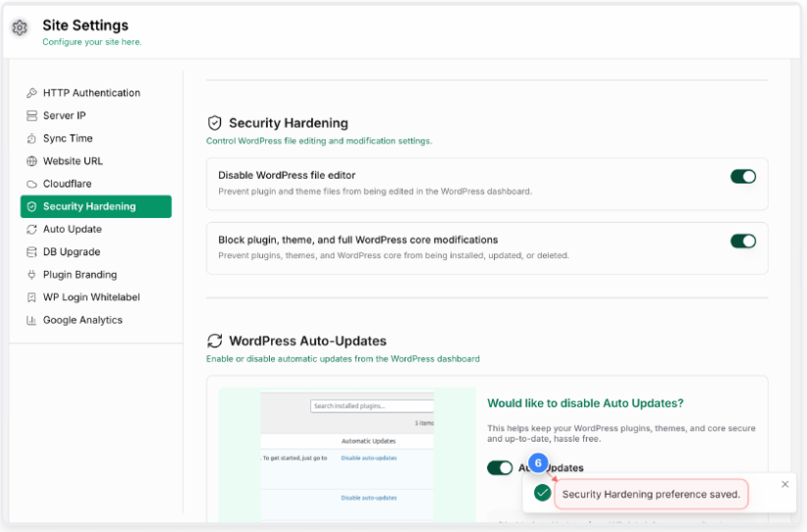The height and width of the screenshot is (532, 807).
Task: Open DB Upgrade section
Action: click(96, 252)
